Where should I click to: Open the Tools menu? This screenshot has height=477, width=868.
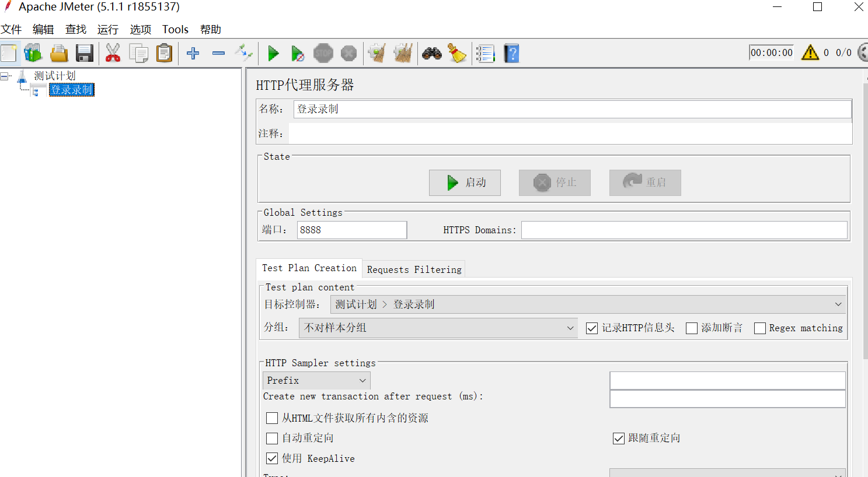point(175,29)
